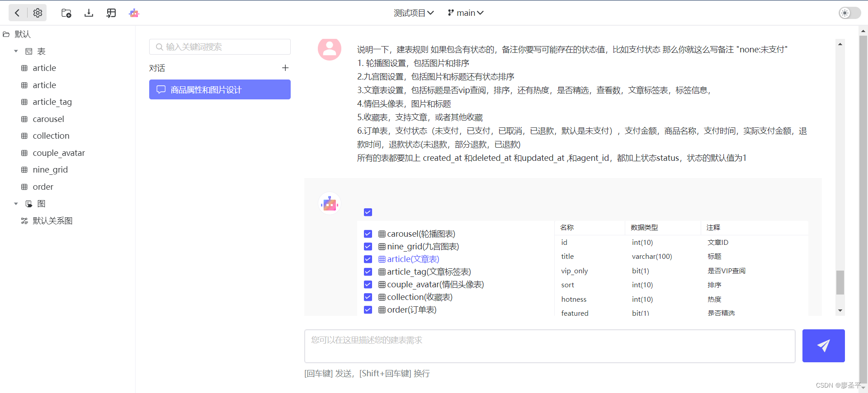
Task: Click the robot avatar in AI reply
Action: tap(330, 204)
